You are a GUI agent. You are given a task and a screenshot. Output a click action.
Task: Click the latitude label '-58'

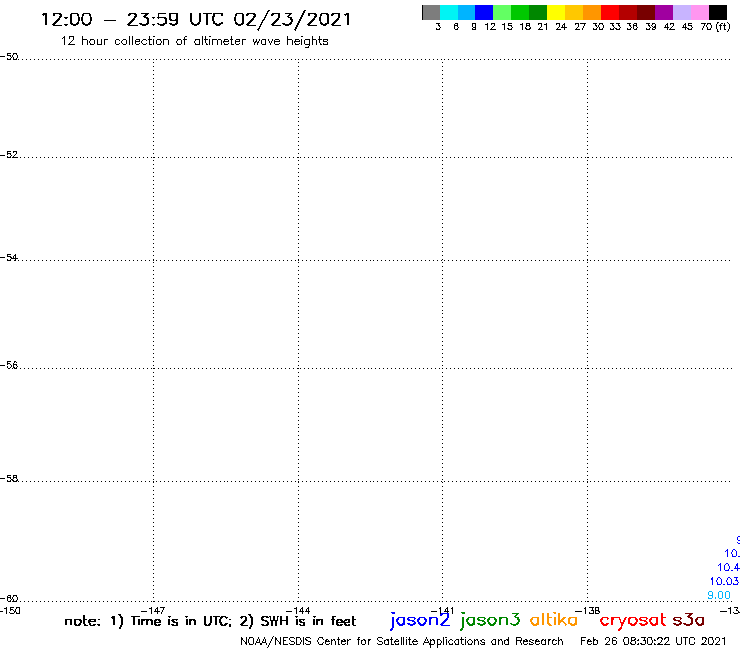[9, 479]
